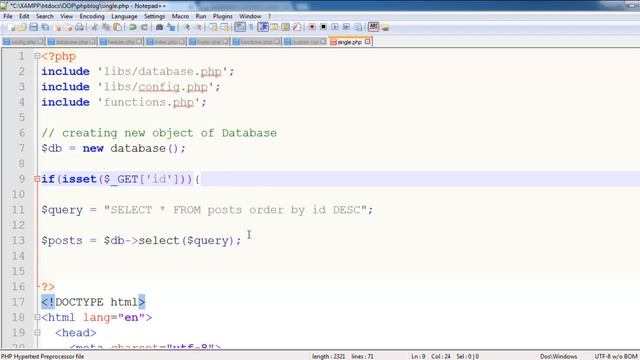The image size is (640, 360).
Task: Click "<!DOCTYPE html>" on line 17
Action: coord(93,302)
